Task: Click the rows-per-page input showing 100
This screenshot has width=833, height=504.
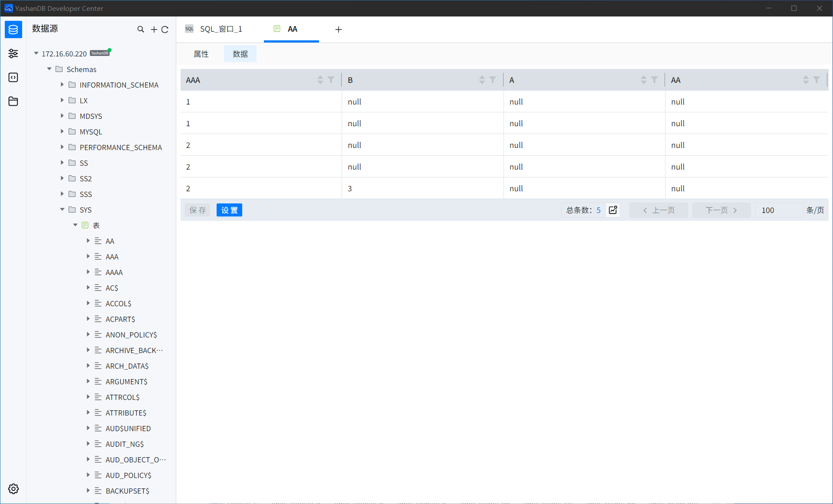Action: point(778,210)
